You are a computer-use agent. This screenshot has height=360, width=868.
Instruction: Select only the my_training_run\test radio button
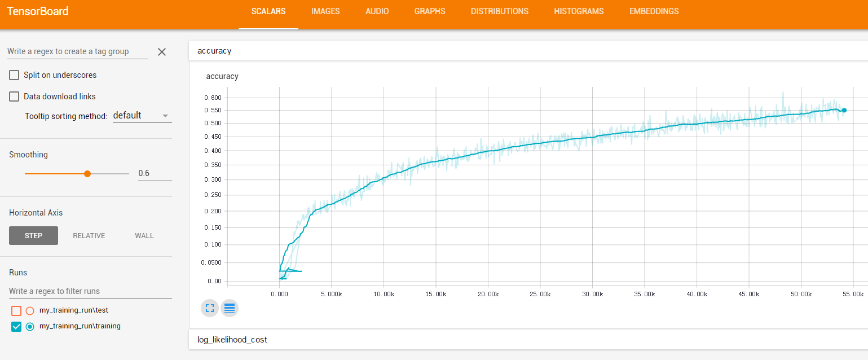(30, 310)
